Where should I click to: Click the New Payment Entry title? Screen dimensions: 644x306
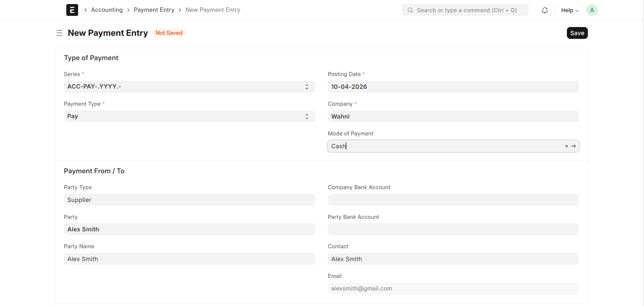coord(108,33)
